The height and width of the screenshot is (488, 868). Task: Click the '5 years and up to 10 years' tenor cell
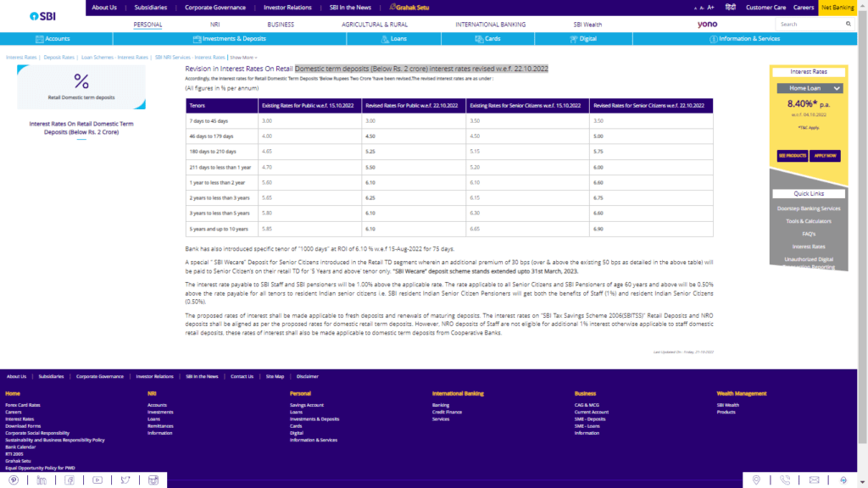tap(221, 229)
